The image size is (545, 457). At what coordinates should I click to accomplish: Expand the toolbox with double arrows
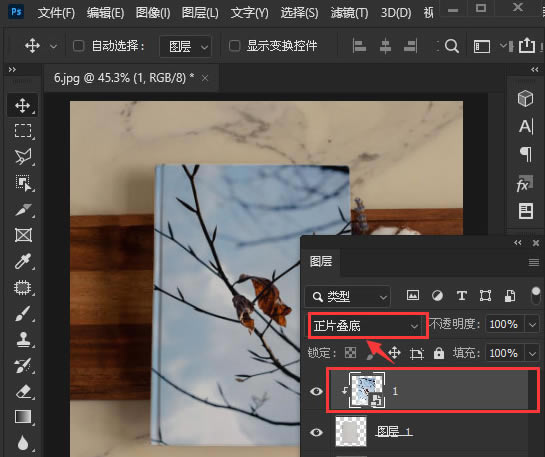[x=12, y=70]
